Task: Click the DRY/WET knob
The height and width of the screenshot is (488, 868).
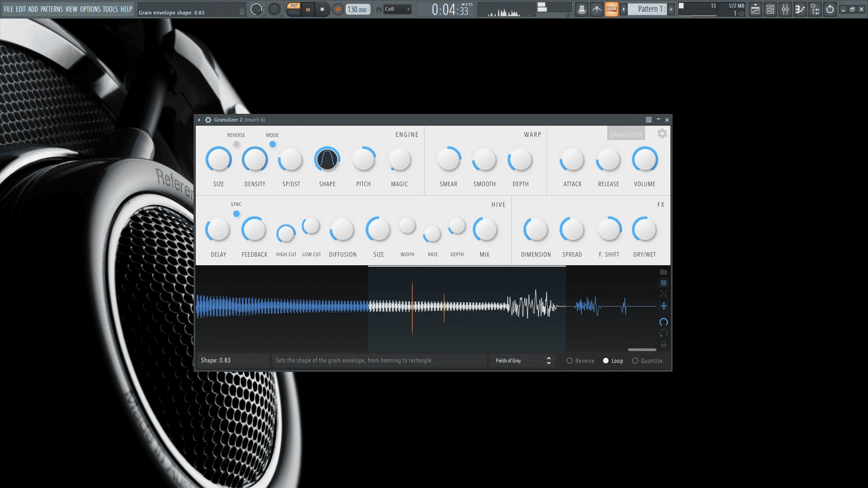Action: [645, 230]
